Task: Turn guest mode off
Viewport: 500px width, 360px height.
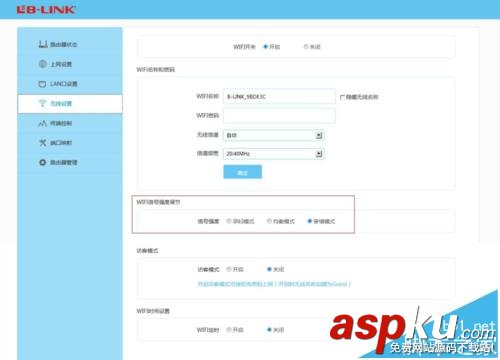Action: [x=269, y=269]
